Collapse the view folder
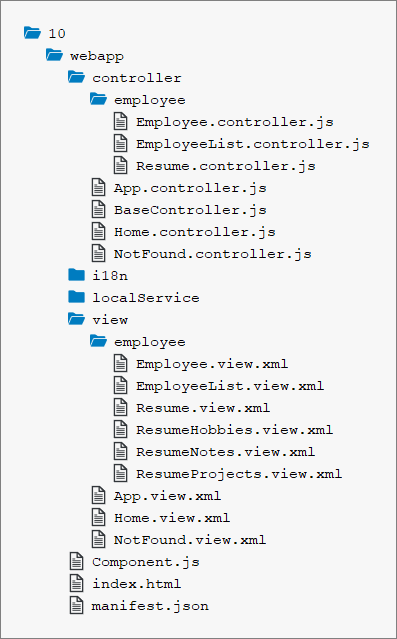Screen dimensions: 397x639 click(77, 319)
